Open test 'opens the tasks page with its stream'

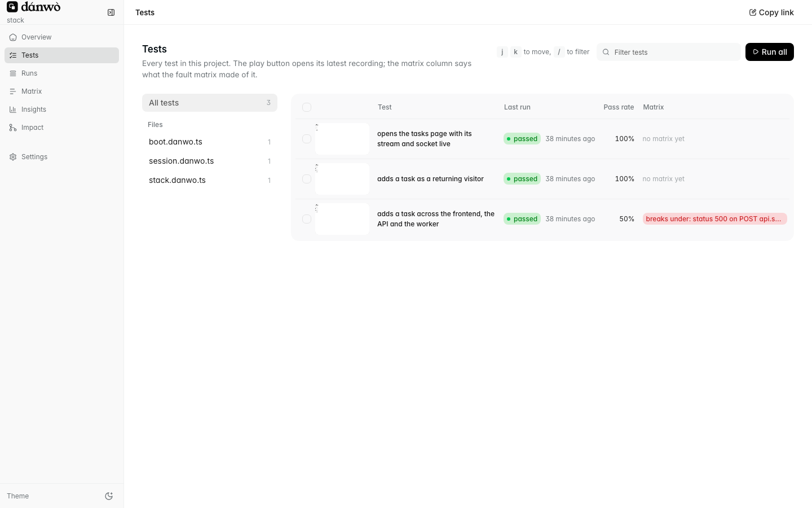tap(425, 139)
